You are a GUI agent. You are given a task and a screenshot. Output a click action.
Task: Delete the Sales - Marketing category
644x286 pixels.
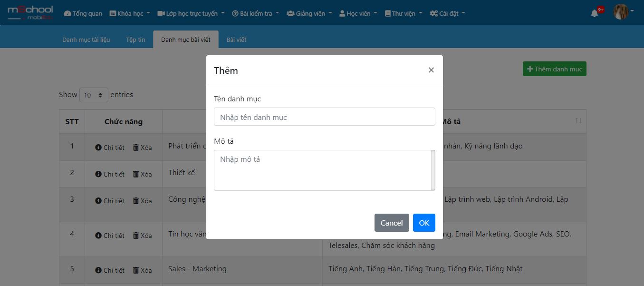[143, 270]
